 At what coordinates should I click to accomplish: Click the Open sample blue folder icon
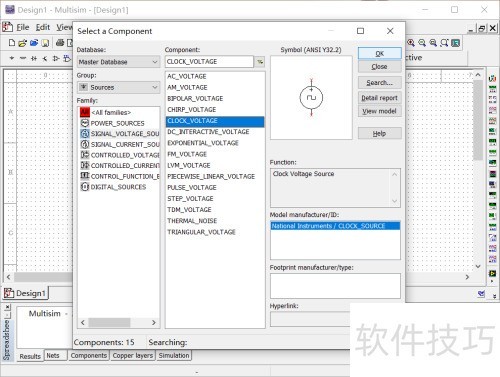[x=34, y=43]
